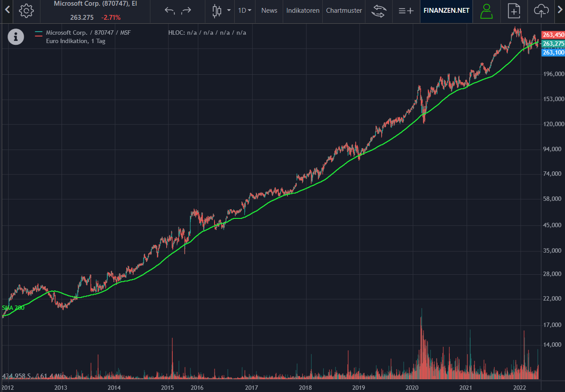Click the HLOC n/a values readout

(207, 33)
